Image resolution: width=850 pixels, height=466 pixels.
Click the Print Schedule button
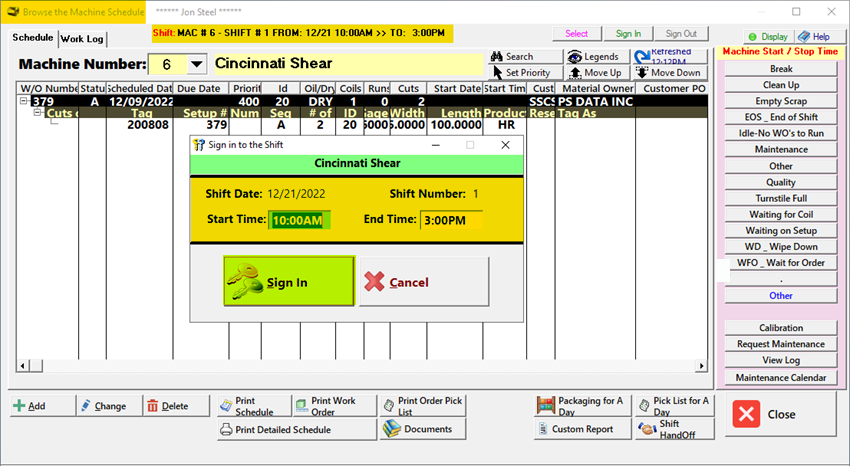pyautogui.click(x=254, y=406)
